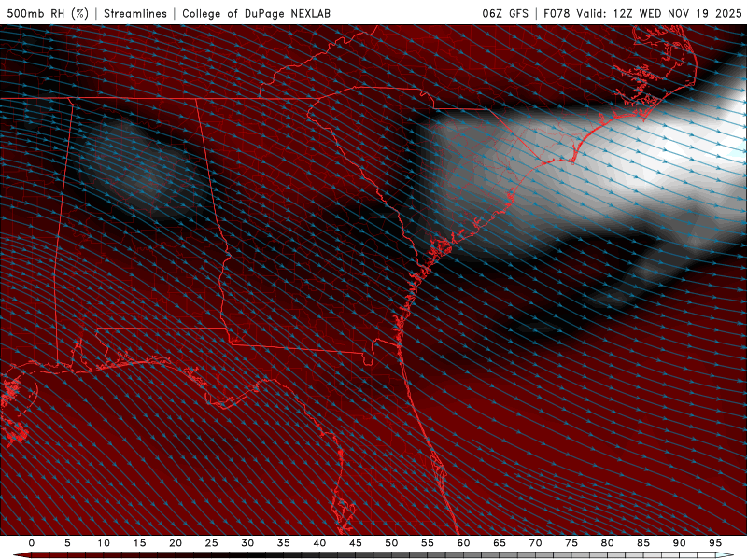Click the 5 label on the colorbar
The height and width of the screenshot is (560, 747).
pos(67,543)
